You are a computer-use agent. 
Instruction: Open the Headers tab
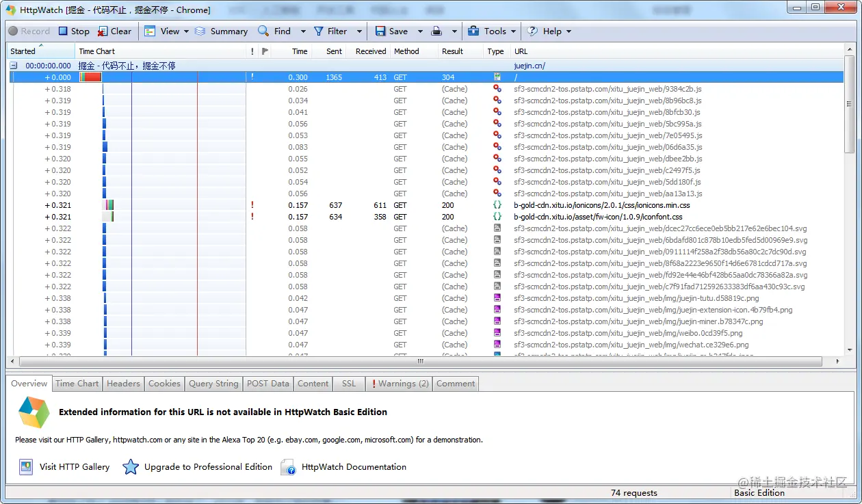123,384
